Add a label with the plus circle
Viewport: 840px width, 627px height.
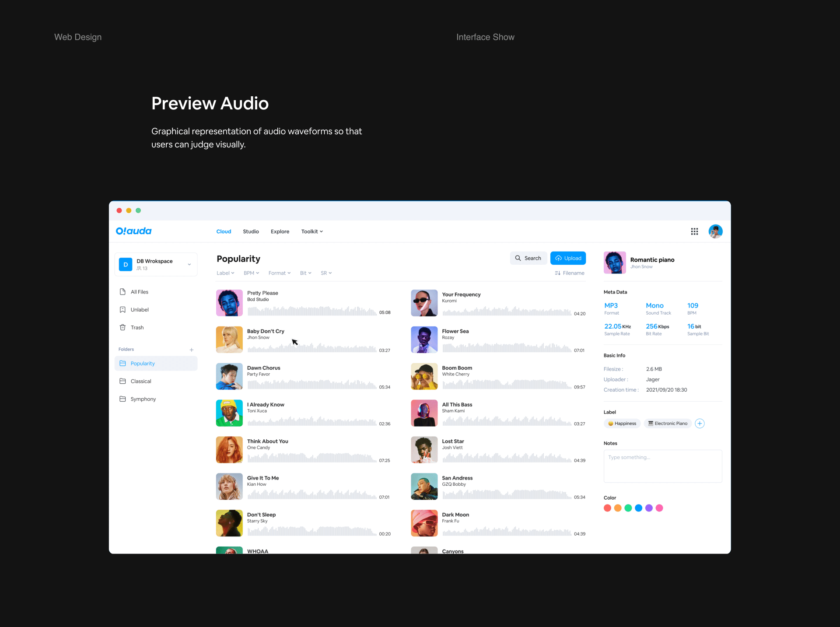(700, 424)
